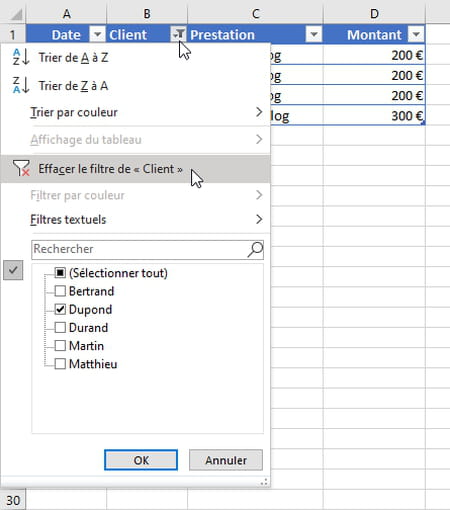Screen dimensions: 450x510
Task: Click the Sort Z to A icon
Action: click(x=21, y=85)
